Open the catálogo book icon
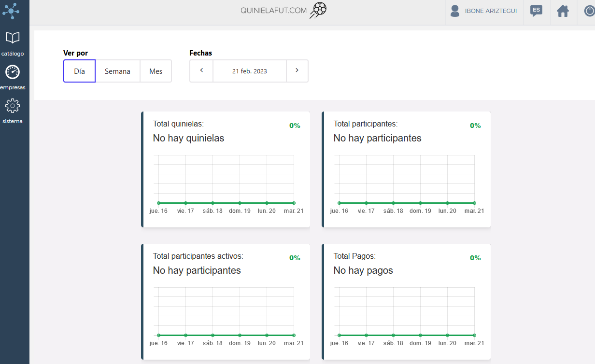The image size is (595, 364). [x=13, y=38]
